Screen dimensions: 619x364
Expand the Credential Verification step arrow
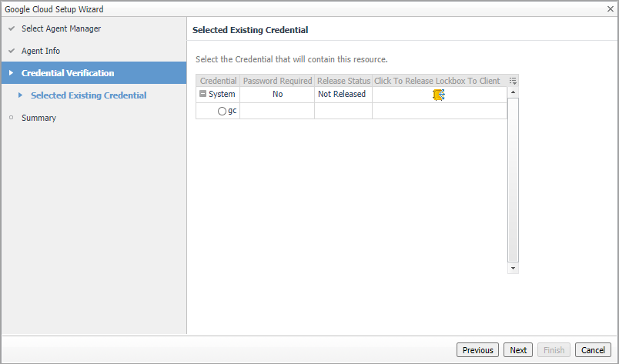pyautogui.click(x=12, y=73)
